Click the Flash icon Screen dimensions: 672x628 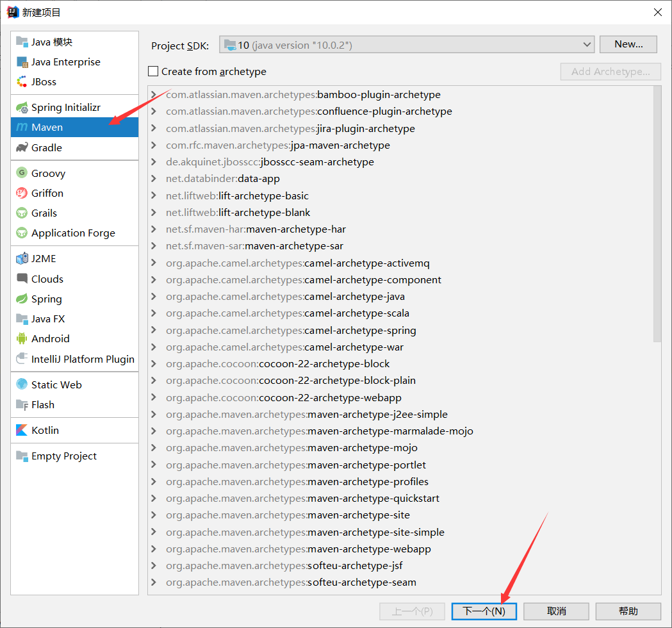click(x=22, y=404)
